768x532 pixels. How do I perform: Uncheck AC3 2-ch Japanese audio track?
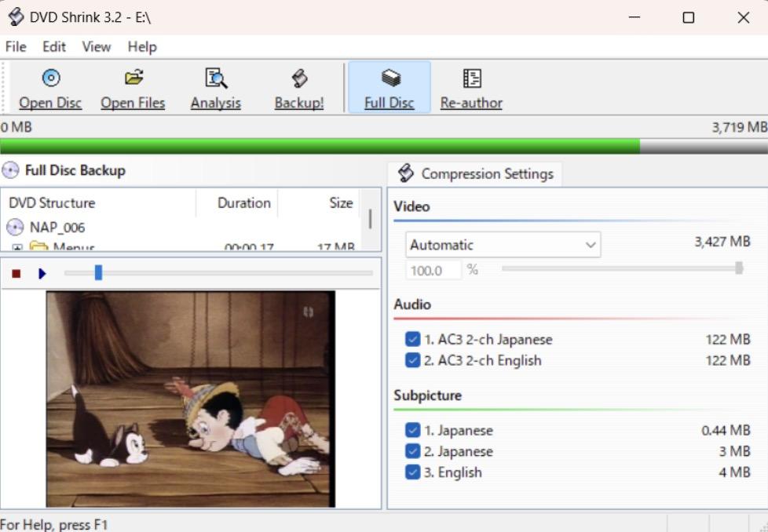pyautogui.click(x=412, y=339)
